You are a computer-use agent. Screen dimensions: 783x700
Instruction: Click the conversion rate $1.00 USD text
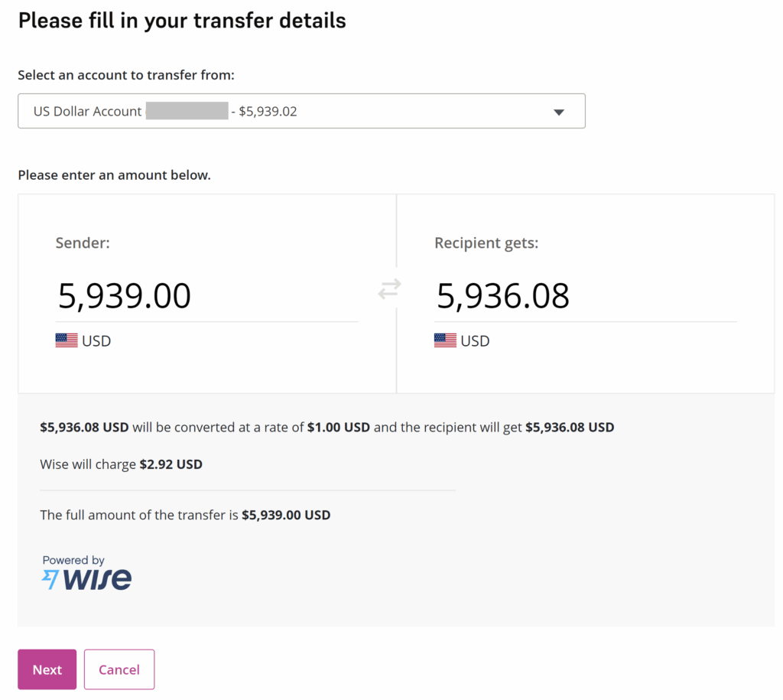pyautogui.click(x=339, y=427)
